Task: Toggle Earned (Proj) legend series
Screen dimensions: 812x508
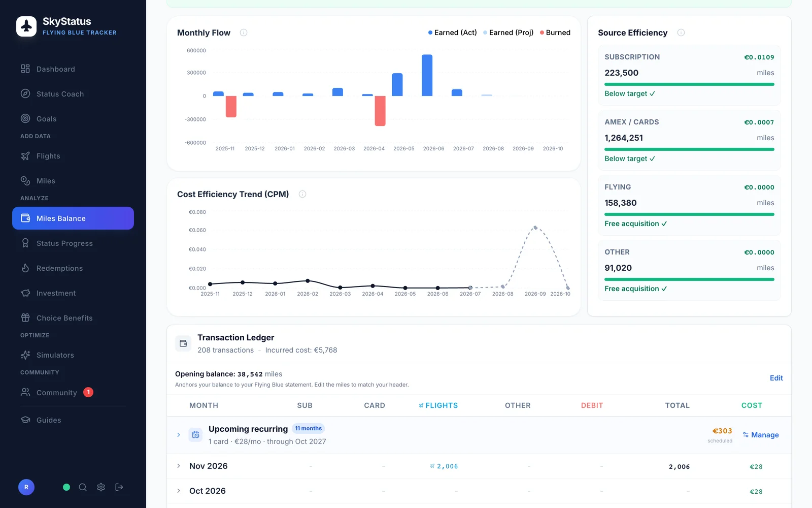Action: point(509,33)
